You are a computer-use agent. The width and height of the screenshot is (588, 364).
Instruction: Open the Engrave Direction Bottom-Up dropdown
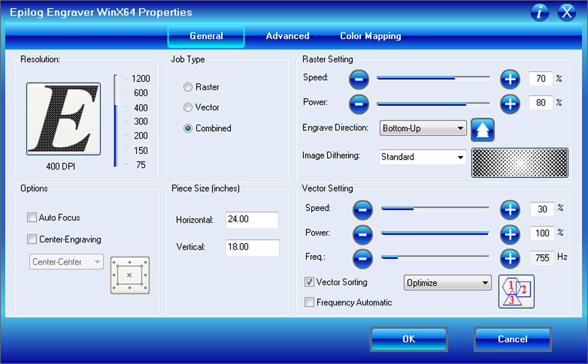coord(423,128)
